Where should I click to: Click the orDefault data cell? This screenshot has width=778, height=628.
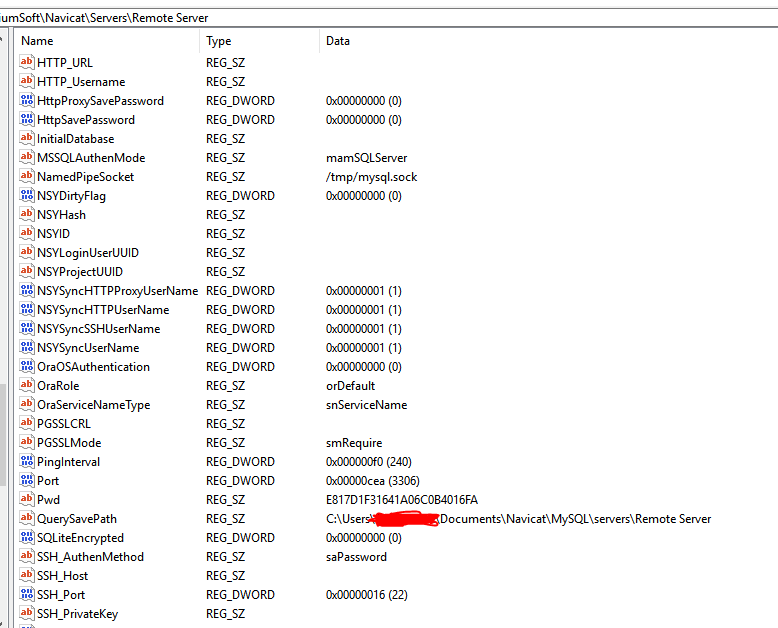(350, 386)
